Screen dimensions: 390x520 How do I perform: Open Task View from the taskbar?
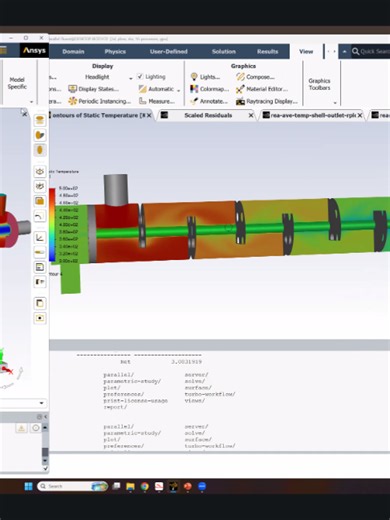coord(116,486)
